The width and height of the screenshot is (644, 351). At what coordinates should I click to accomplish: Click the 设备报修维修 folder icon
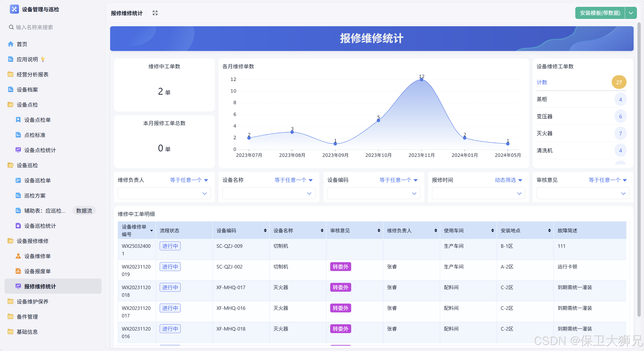tap(11, 241)
